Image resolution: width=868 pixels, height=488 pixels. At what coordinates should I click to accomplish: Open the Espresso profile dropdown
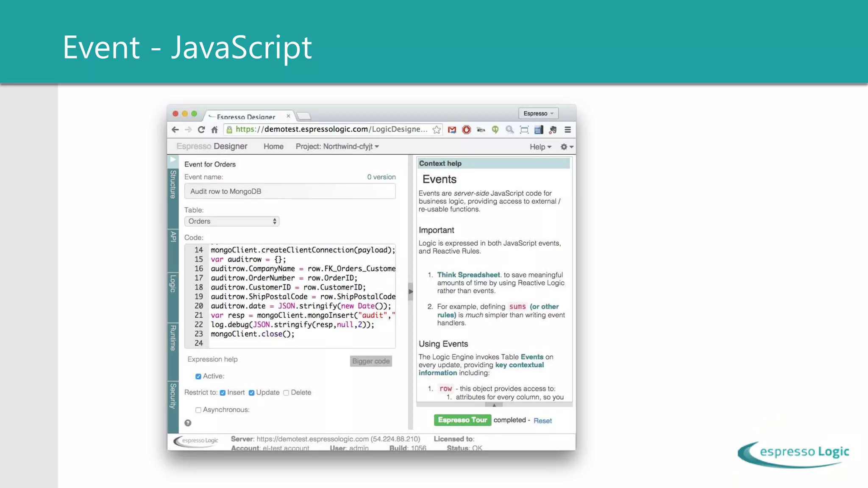coord(538,113)
